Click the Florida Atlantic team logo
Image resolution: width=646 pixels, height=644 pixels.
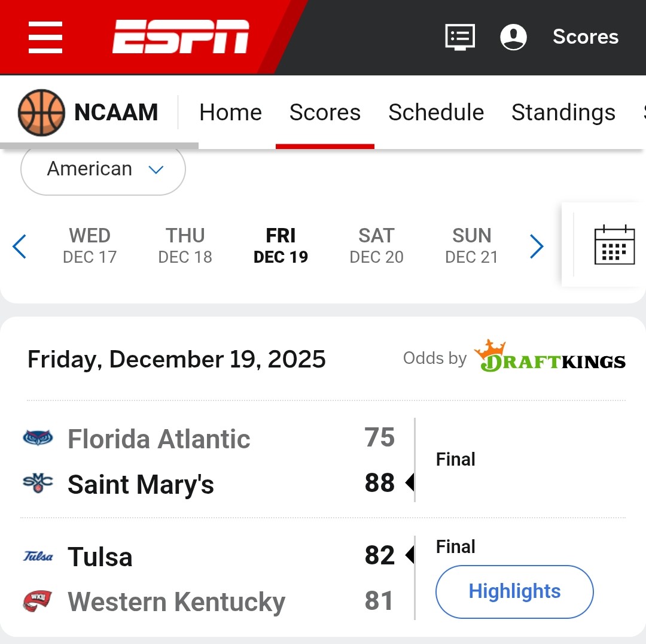tap(38, 438)
